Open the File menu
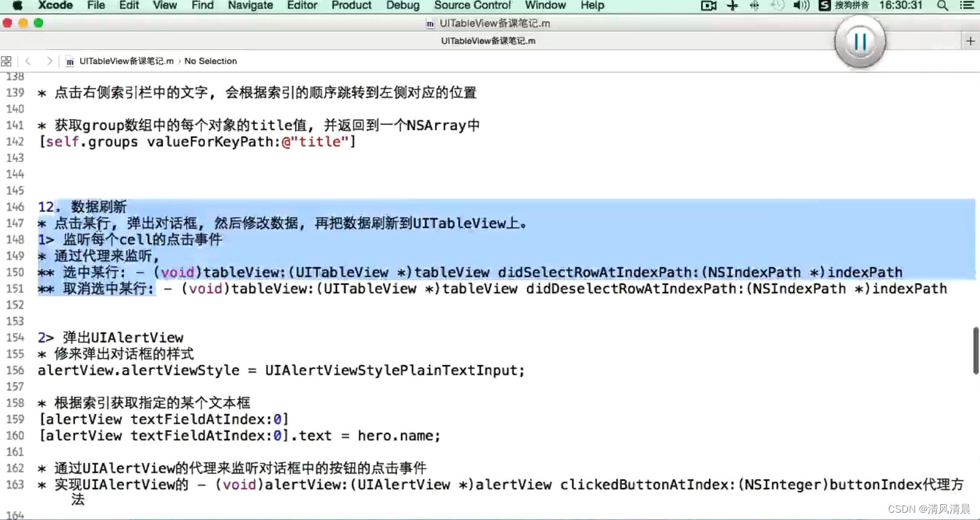Viewport: 980px width, 520px height. tap(96, 5)
